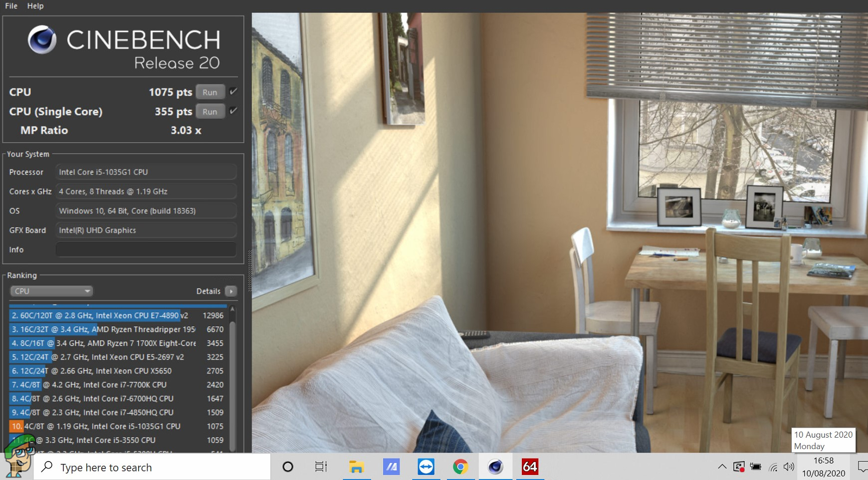The height and width of the screenshot is (480, 868).
Task: Open the security tray icon
Action: pyautogui.click(x=739, y=467)
